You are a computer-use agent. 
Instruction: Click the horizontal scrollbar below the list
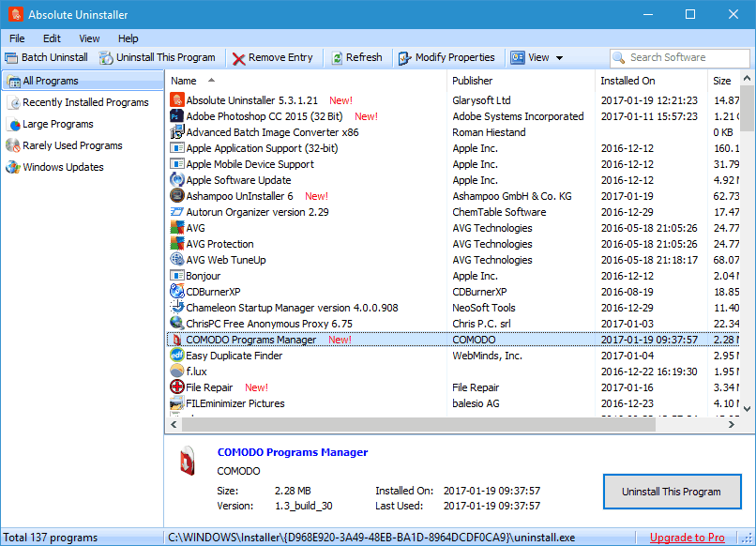450,424
